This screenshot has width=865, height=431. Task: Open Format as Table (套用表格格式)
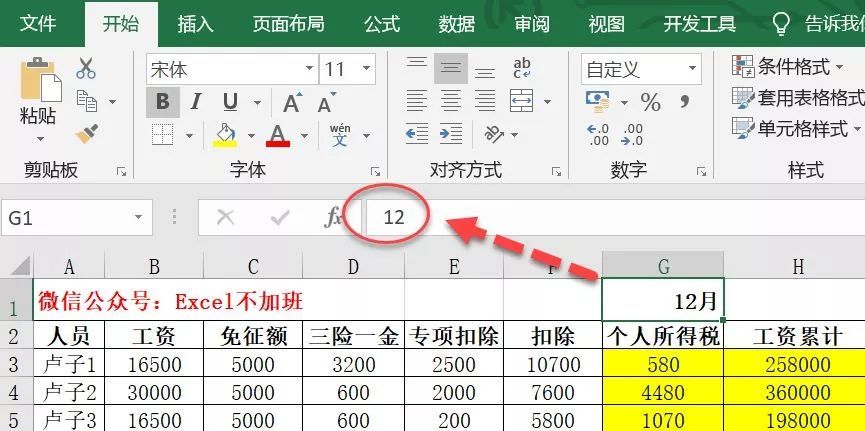pyautogui.click(x=798, y=98)
